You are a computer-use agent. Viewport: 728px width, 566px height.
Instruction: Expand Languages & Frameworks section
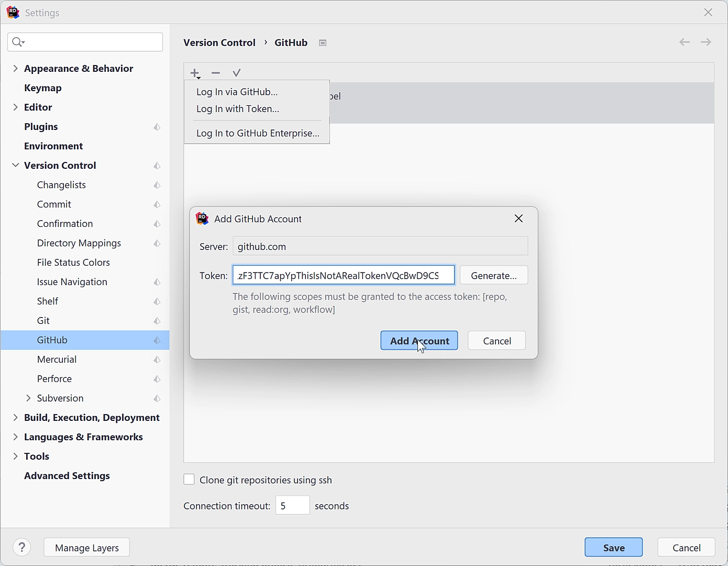15,437
